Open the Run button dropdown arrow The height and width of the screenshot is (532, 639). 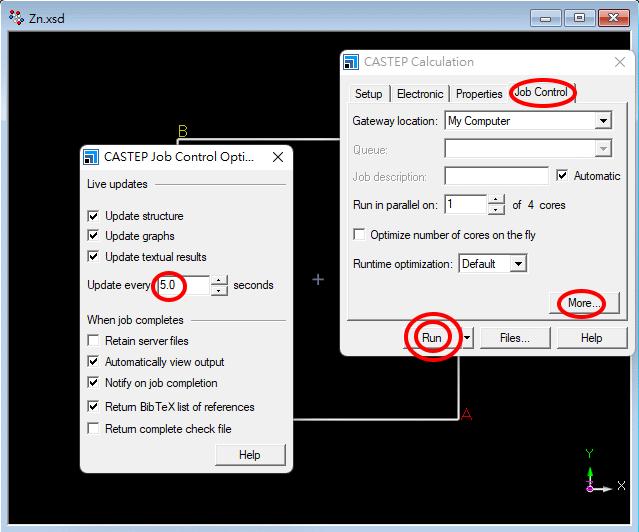(467, 338)
